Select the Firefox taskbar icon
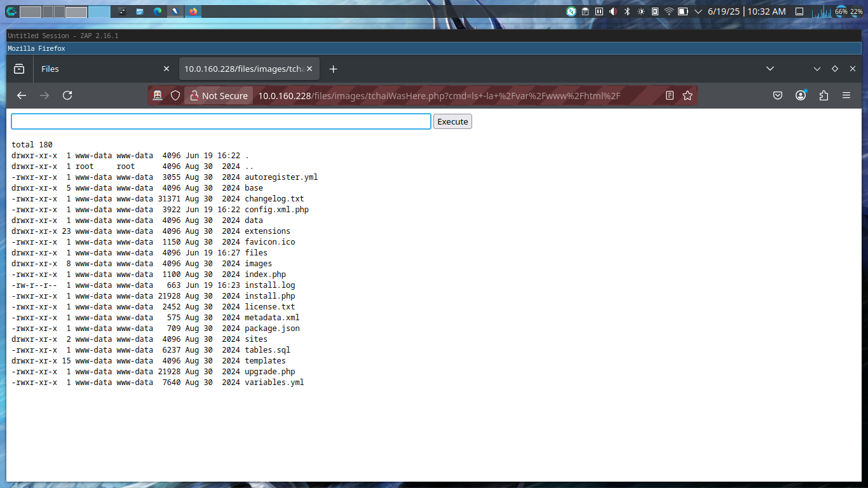 (x=193, y=11)
